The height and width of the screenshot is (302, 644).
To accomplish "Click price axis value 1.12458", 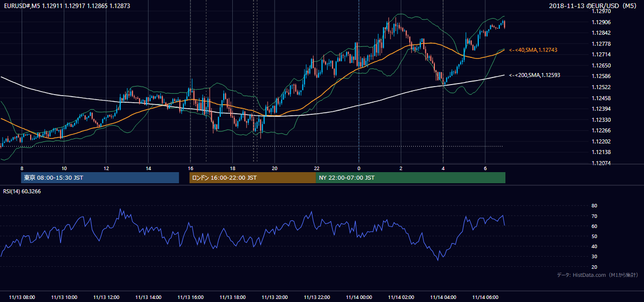I will [x=601, y=98].
